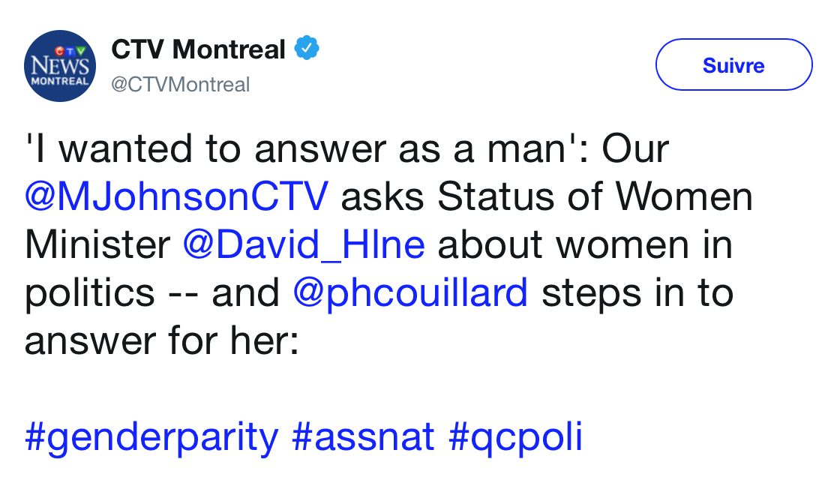Click the text 'about women in'
The width and height of the screenshot is (831, 504).
[585, 244]
